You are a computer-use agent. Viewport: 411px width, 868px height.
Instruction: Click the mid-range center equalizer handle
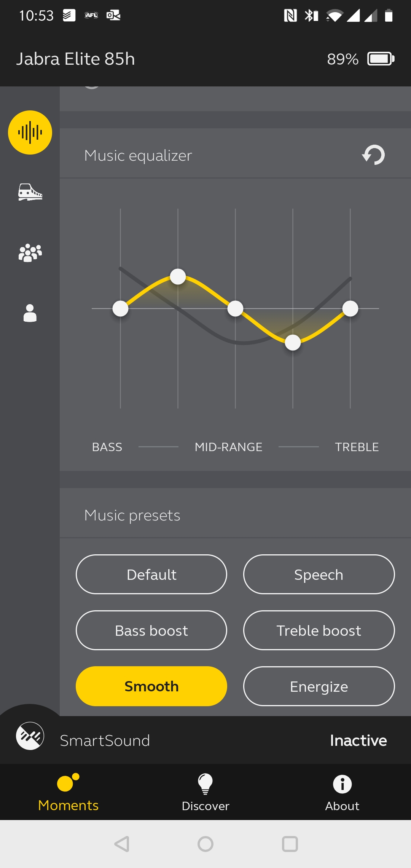coord(235,308)
